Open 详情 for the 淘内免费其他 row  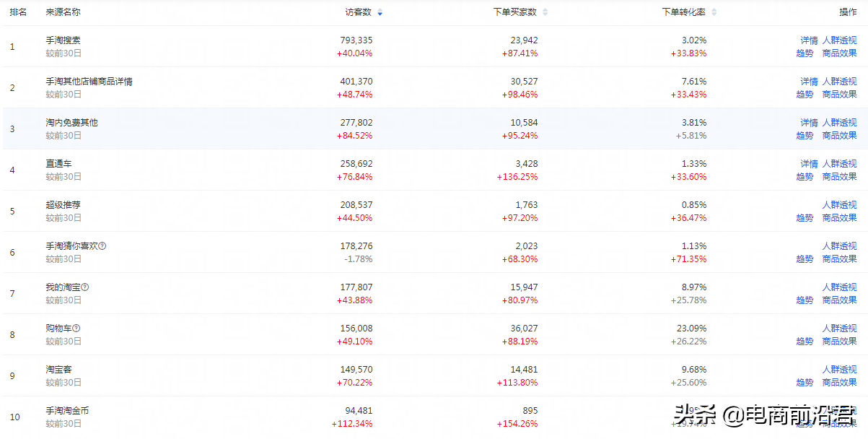pyautogui.click(x=809, y=123)
